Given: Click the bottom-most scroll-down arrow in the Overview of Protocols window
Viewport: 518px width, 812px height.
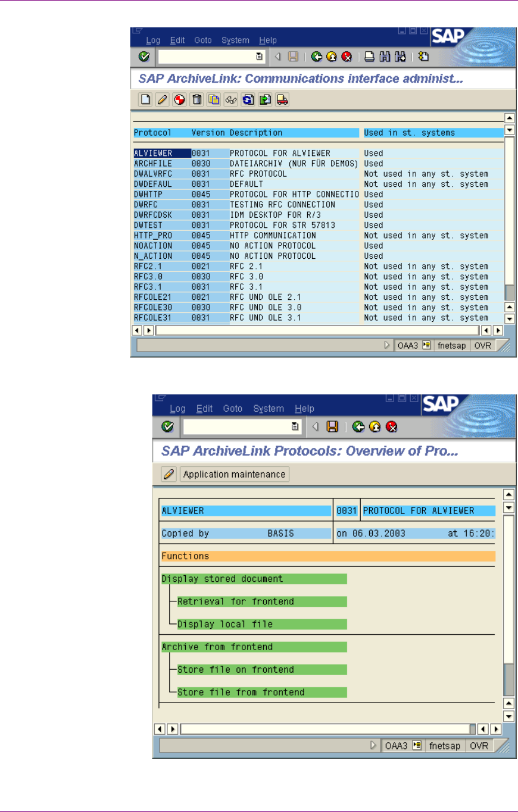Looking at the screenshot, I should point(509,716).
